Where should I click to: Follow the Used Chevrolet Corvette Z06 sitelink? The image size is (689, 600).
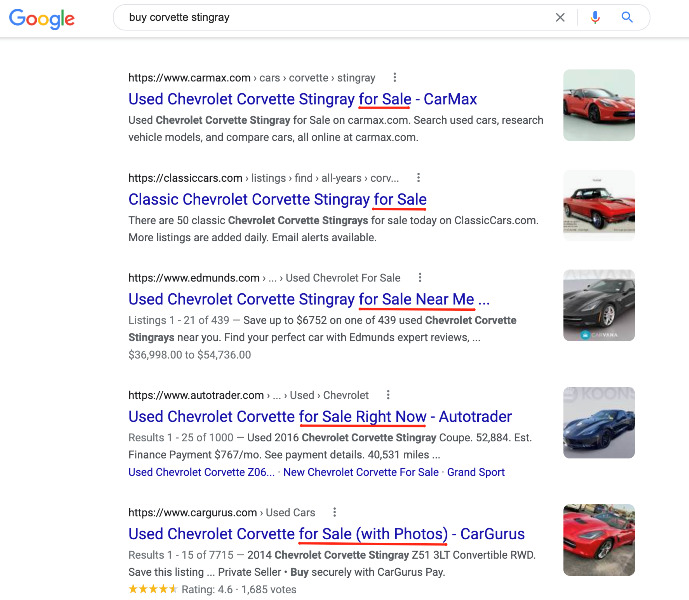tap(201, 473)
